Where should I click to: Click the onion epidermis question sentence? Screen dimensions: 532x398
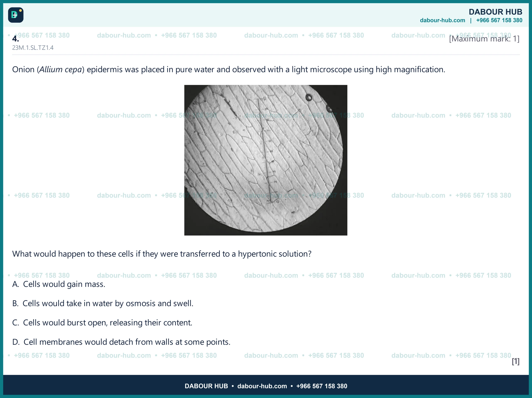tap(229, 70)
